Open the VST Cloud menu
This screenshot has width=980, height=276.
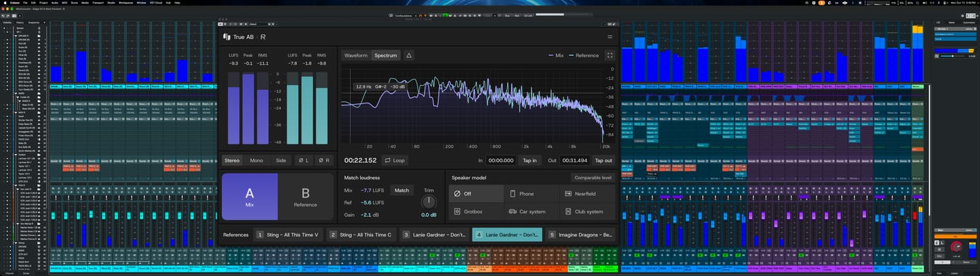[x=156, y=3]
